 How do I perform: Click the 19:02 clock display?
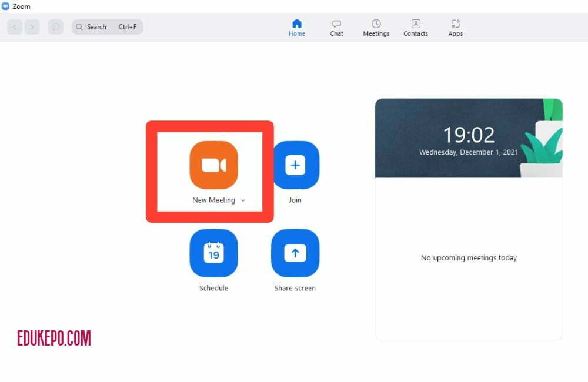point(469,135)
